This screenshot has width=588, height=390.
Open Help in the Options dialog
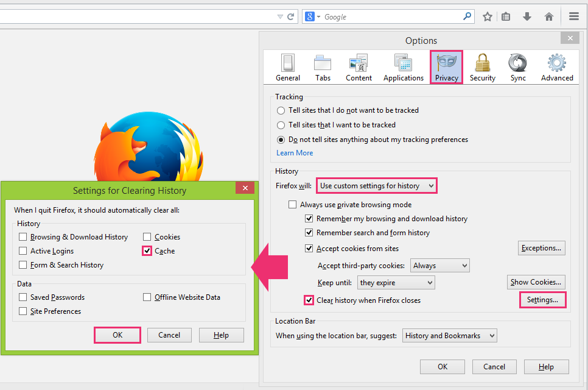[x=547, y=367]
